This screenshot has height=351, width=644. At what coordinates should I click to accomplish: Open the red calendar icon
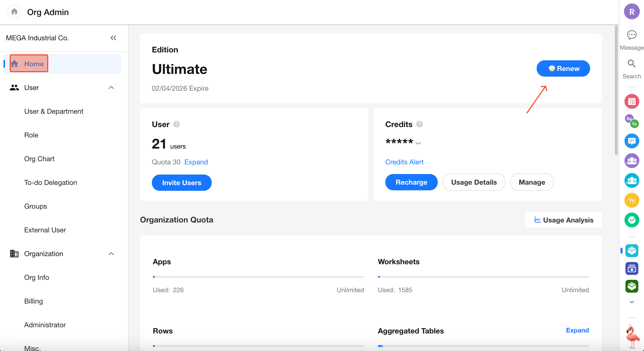click(x=631, y=101)
